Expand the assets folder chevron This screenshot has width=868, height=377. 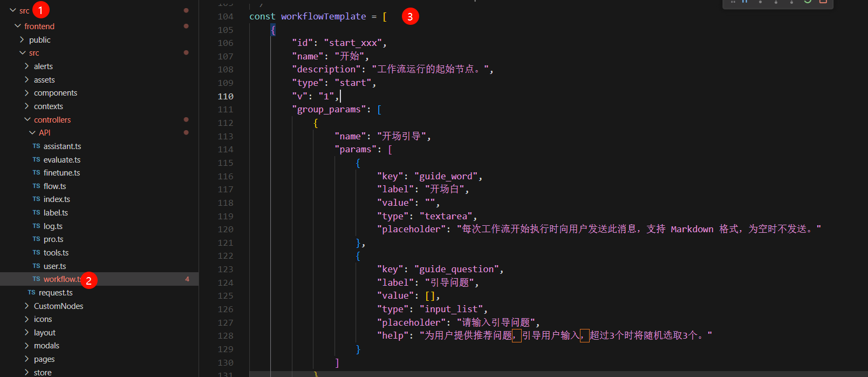click(x=27, y=79)
